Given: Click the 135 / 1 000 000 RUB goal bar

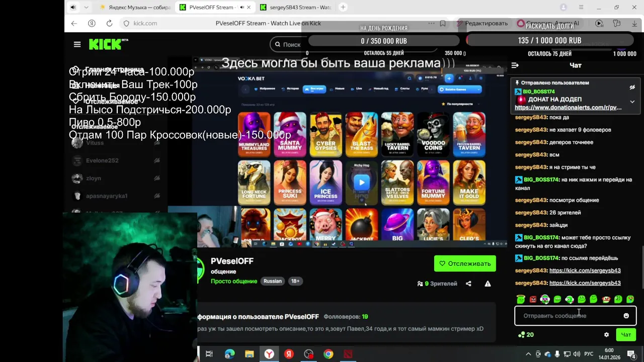Looking at the screenshot, I should click(549, 41).
